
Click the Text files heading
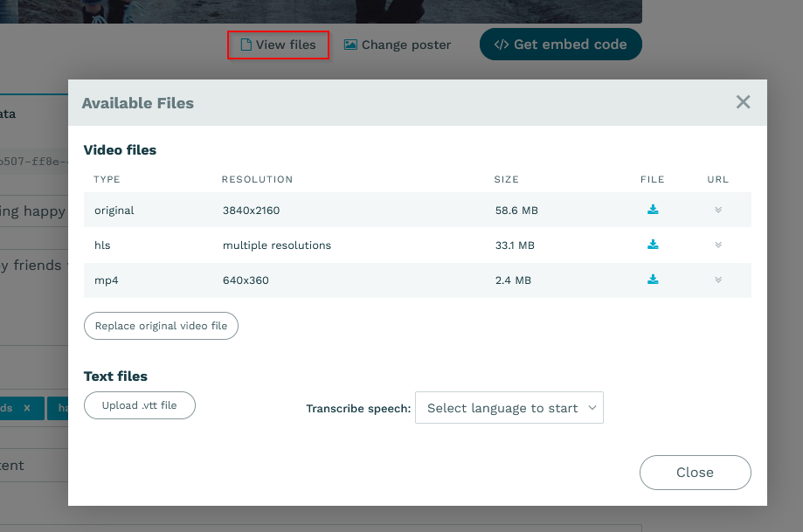115,377
